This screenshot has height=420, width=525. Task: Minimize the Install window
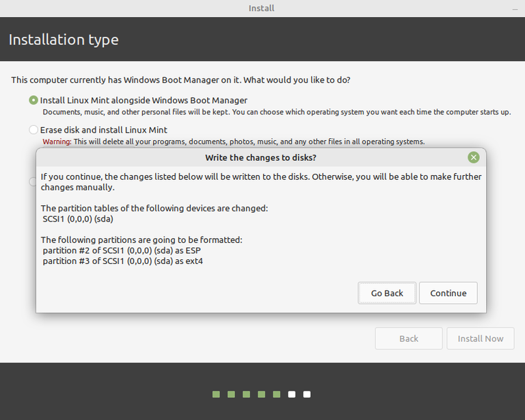(x=515, y=8)
